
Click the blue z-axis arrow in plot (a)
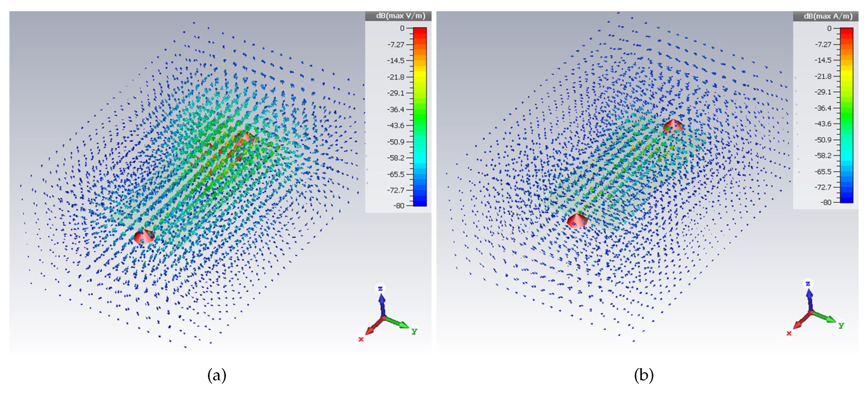tap(382, 306)
